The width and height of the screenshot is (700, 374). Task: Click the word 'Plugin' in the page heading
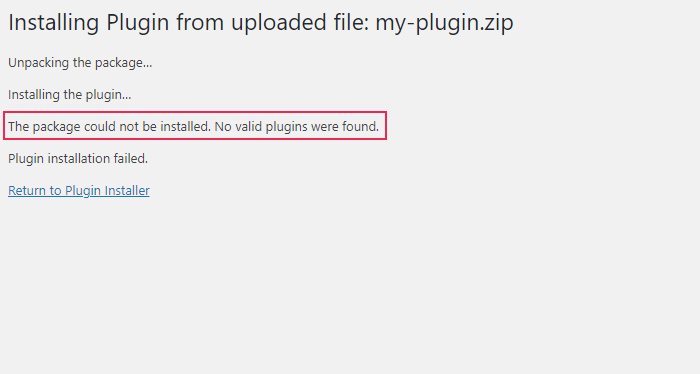138,23
